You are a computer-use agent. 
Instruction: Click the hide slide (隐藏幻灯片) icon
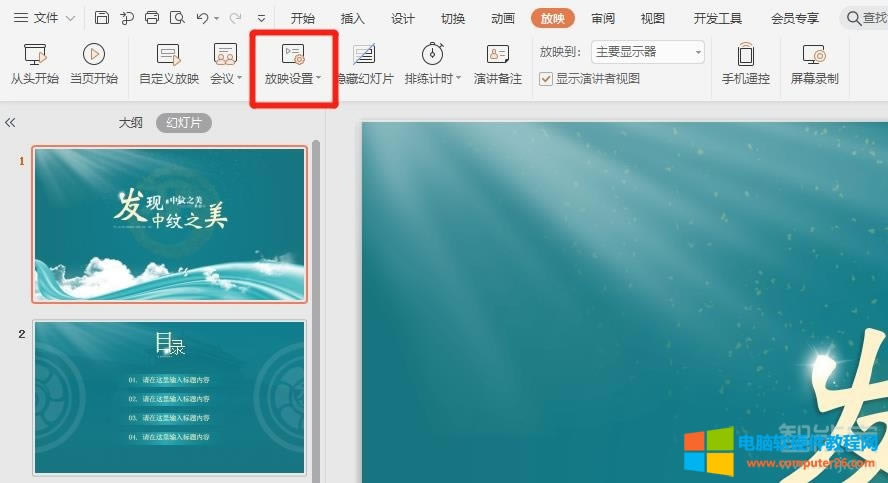click(364, 56)
